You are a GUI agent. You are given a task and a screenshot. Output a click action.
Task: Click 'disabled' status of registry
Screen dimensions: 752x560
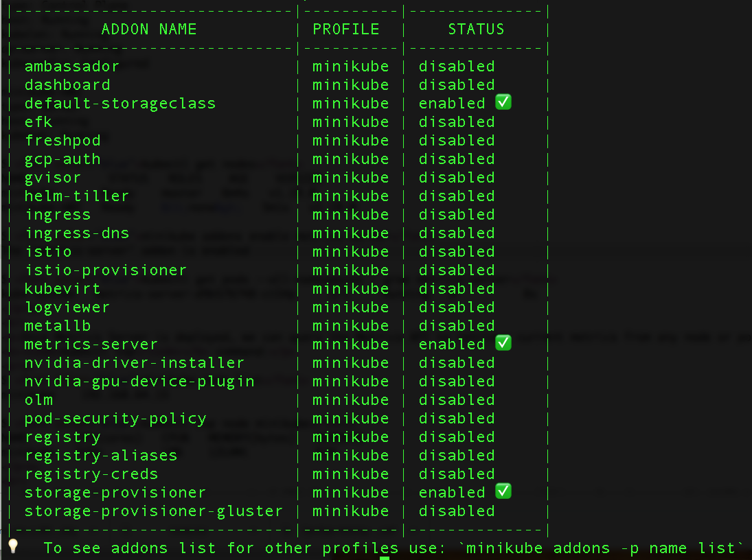tap(457, 437)
